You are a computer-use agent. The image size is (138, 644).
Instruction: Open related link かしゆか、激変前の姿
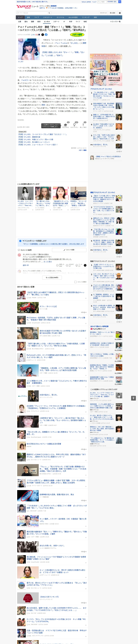29,137
